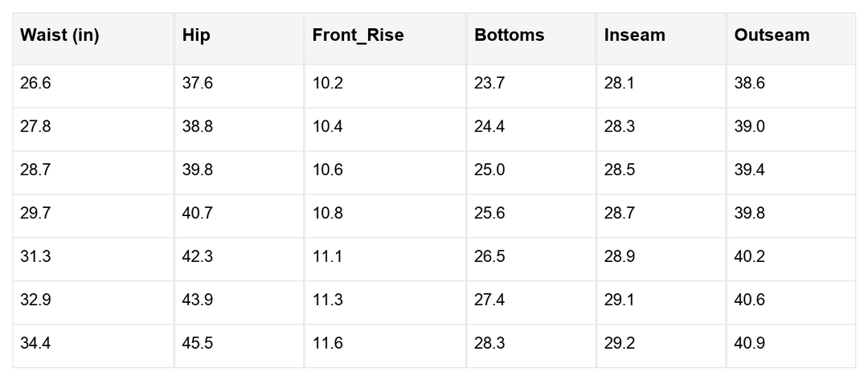Click waist value 26.6 cell
Viewport: 868px width, 380px height.
click(35, 84)
